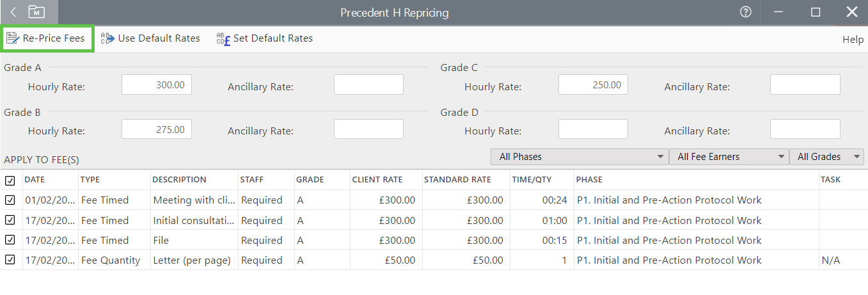Click the Use Default Rates icon
The image size is (868, 295).
(x=107, y=38)
